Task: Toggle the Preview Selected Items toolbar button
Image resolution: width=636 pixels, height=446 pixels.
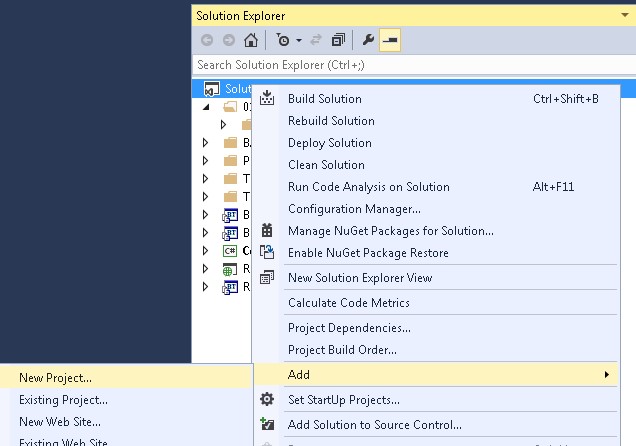Action: point(391,41)
